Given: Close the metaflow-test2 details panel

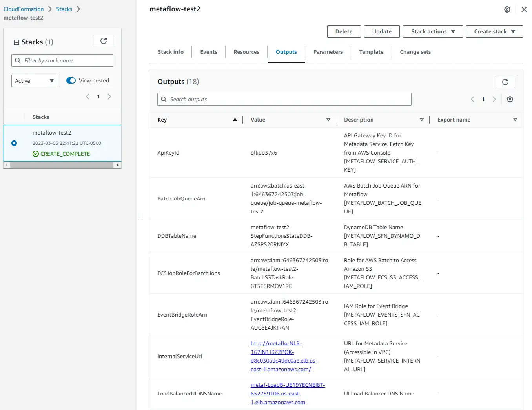Looking at the screenshot, I should [x=524, y=9].
